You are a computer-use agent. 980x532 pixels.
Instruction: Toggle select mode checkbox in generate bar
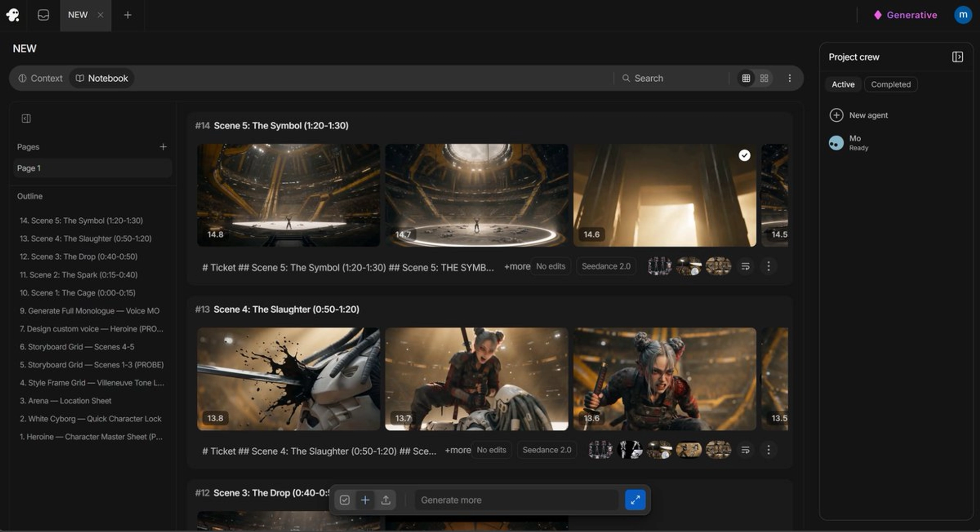tap(345, 500)
